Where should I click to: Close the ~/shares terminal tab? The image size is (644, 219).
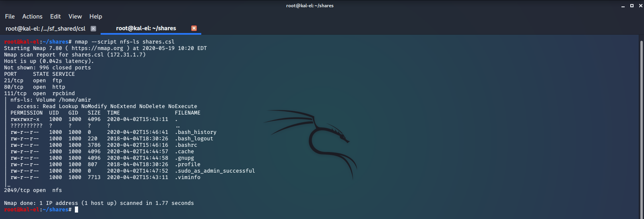point(194,28)
